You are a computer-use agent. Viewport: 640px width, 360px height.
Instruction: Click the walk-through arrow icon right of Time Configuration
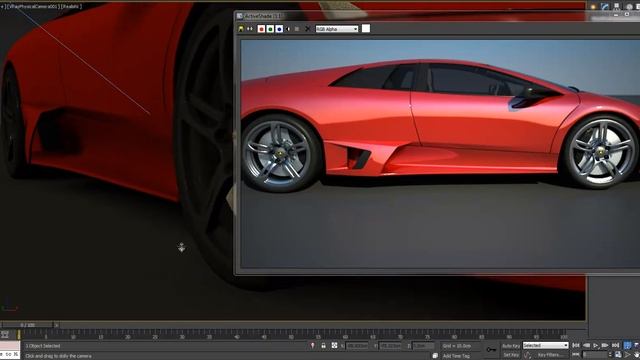pos(628,355)
